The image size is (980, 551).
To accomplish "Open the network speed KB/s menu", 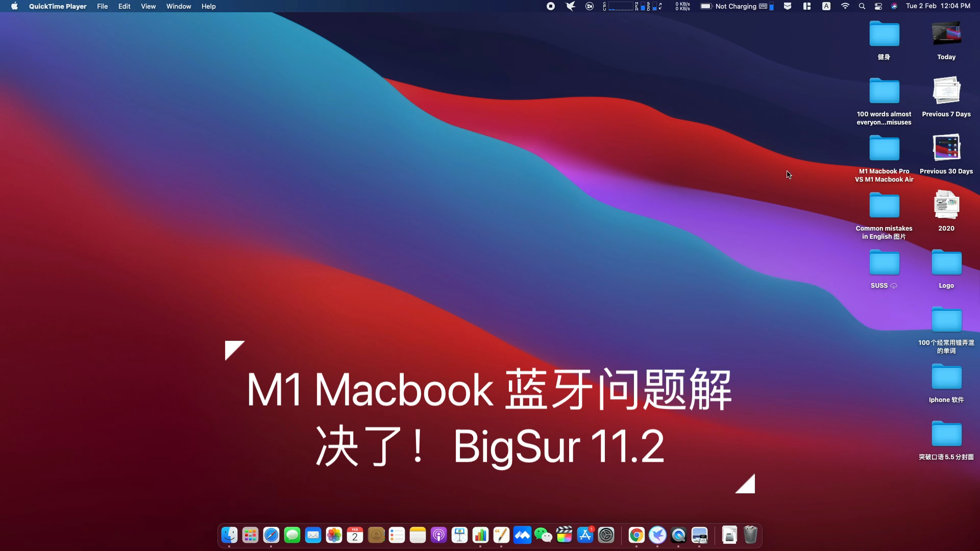I will (x=682, y=6).
